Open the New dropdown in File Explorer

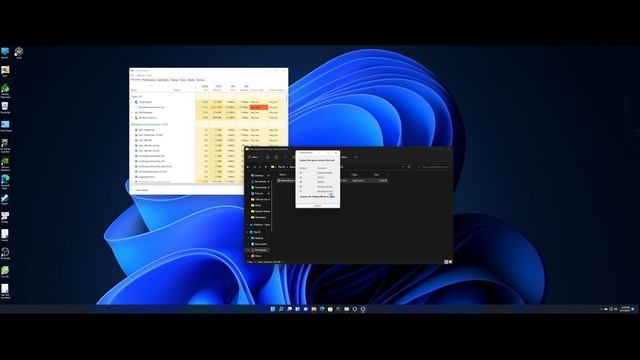[254, 157]
